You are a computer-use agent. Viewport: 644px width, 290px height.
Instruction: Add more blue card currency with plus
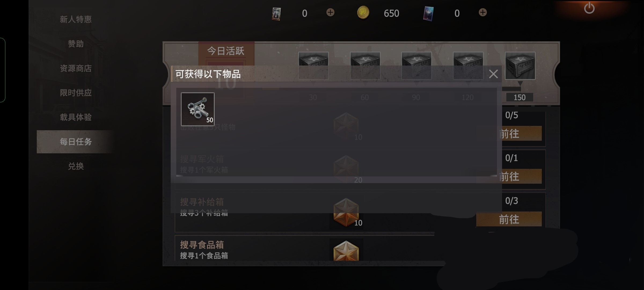coord(483,12)
